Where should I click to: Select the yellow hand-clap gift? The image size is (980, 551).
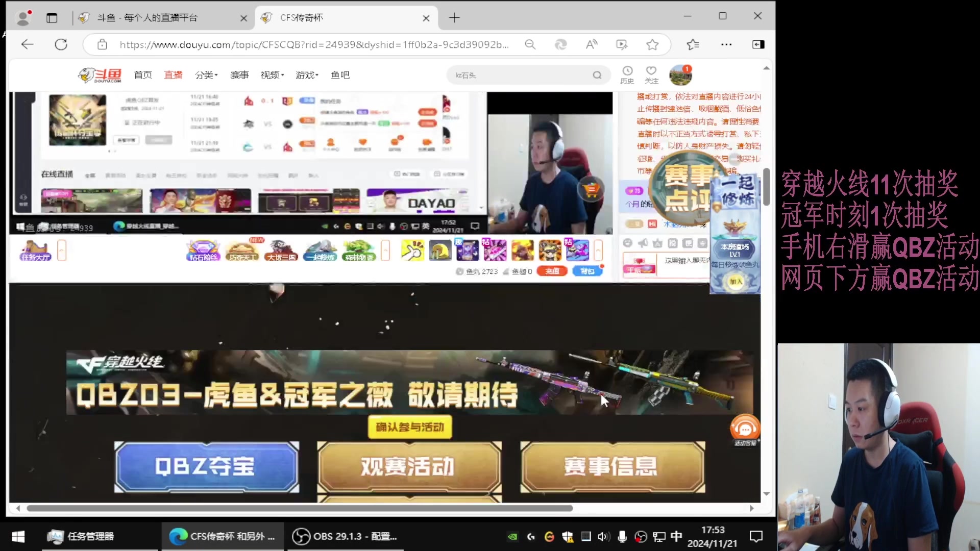[412, 251]
